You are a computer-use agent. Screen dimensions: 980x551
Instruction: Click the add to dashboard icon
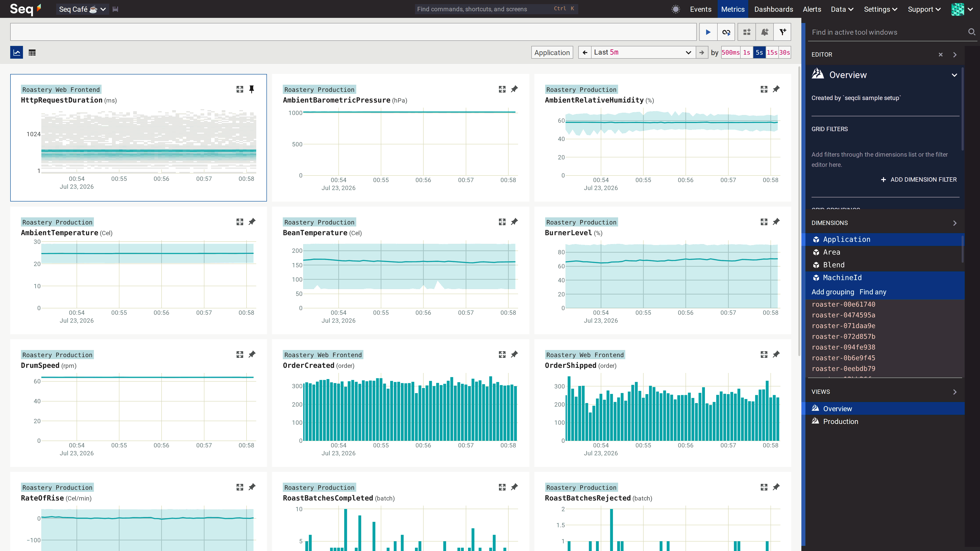click(747, 32)
